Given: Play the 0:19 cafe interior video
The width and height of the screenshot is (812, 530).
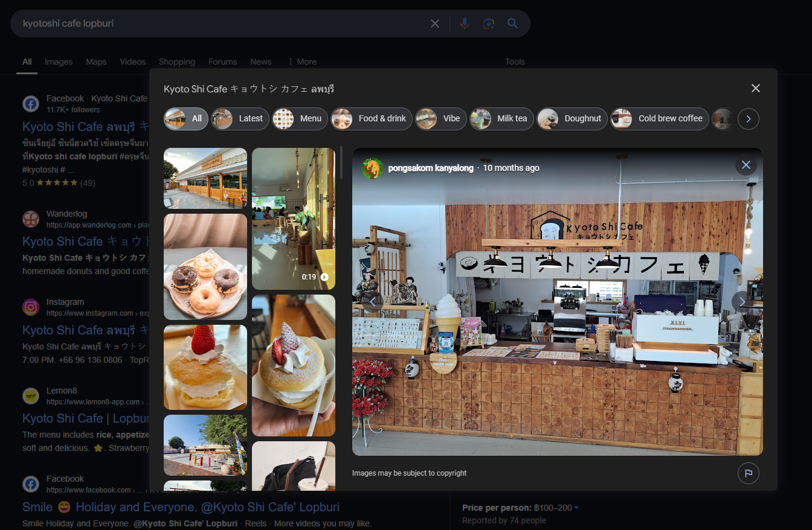Looking at the screenshot, I should point(293,219).
